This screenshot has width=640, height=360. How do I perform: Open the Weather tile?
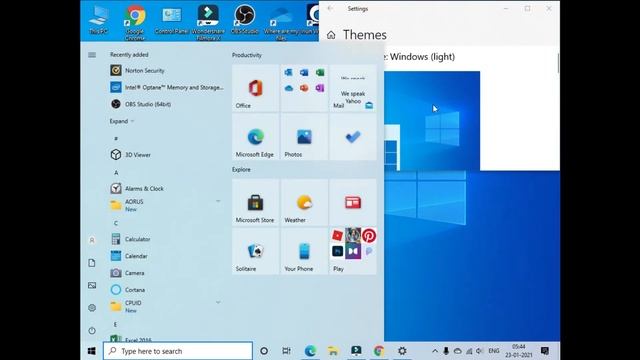tap(304, 202)
